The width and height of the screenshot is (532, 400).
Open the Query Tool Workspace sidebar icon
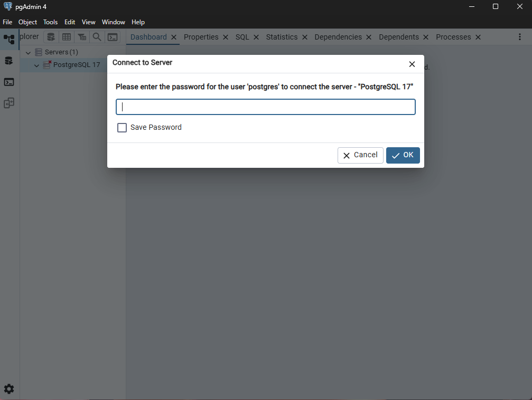tap(9, 61)
